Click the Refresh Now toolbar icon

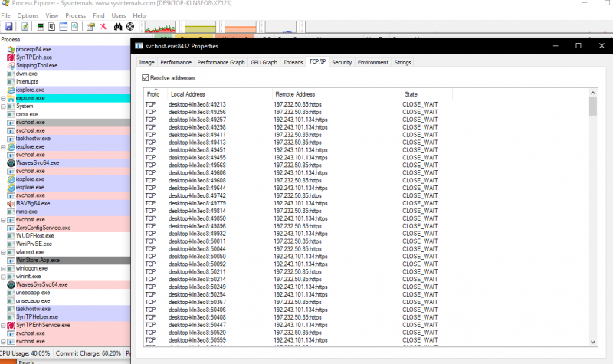(x=25, y=27)
